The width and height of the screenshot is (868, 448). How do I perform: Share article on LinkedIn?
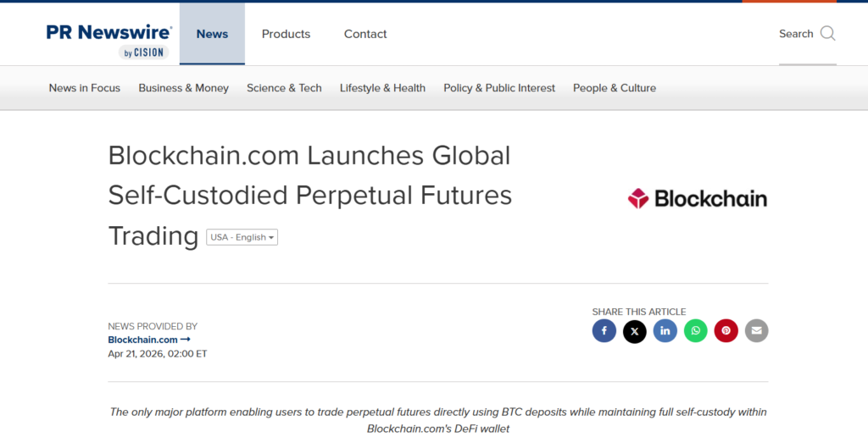pos(665,331)
